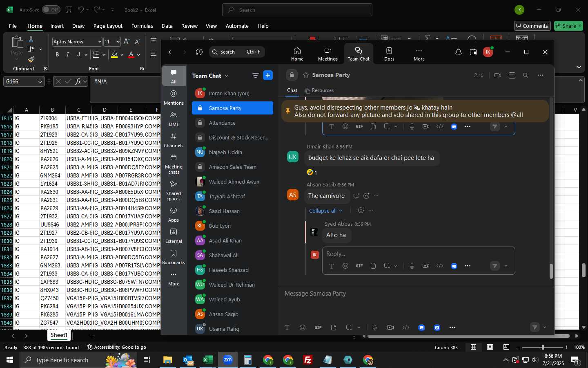Screen dimensions: 588x368
Task: Reply to The carnivore message
Action: [x=356, y=196]
